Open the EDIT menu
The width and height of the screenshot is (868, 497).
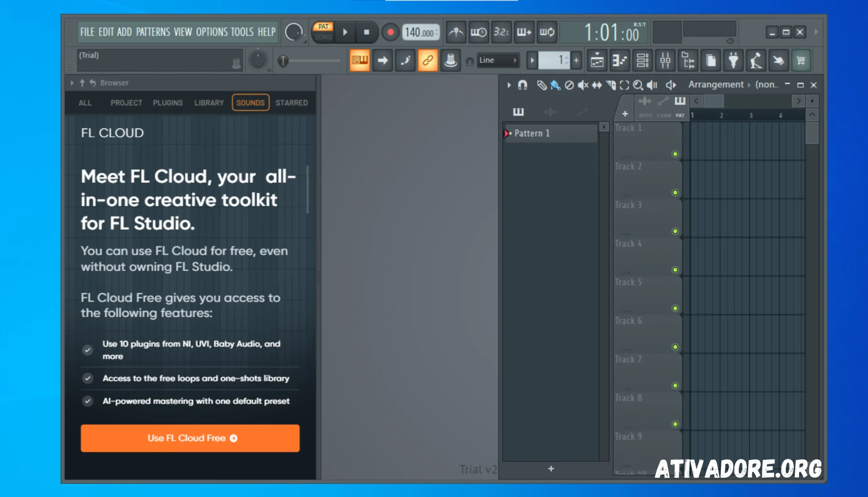pos(106,32)
